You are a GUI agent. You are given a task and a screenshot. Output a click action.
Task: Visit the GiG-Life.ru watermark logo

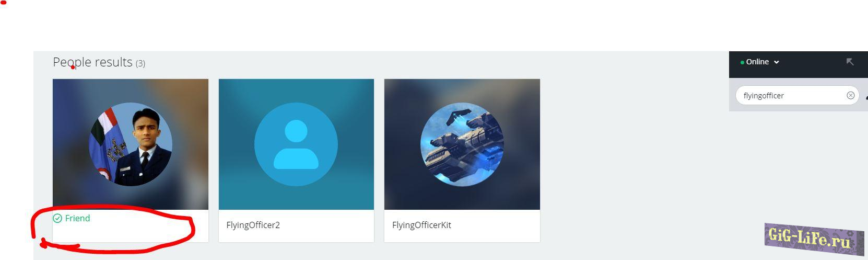pos(814,239)
